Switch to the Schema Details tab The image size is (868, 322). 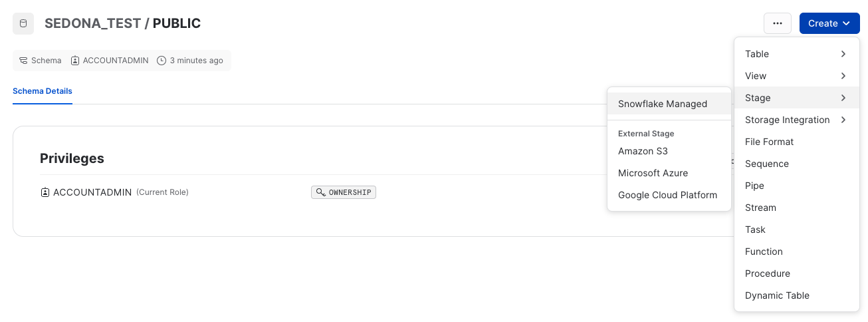click(43, 91)
